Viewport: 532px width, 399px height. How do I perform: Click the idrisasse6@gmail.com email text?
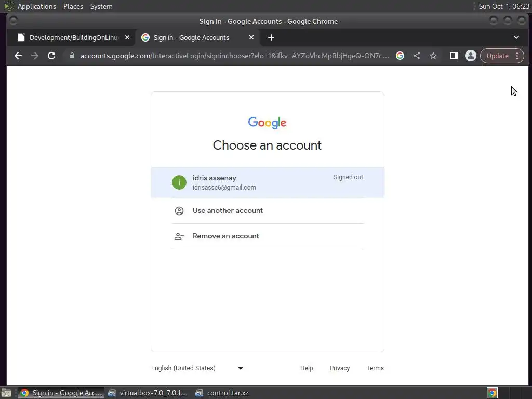tap(224, 187)
